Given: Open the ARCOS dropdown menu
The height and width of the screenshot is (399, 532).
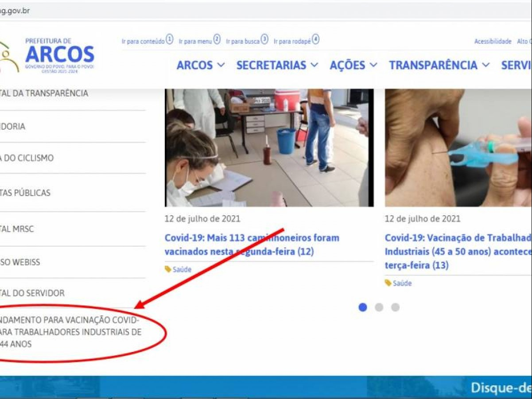Looking at the screenshot, I should [201, 65].
